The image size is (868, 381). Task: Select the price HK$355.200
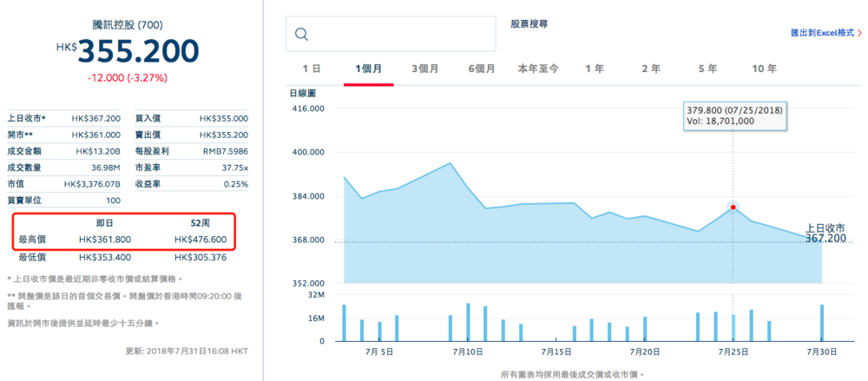tap(128, 51)
